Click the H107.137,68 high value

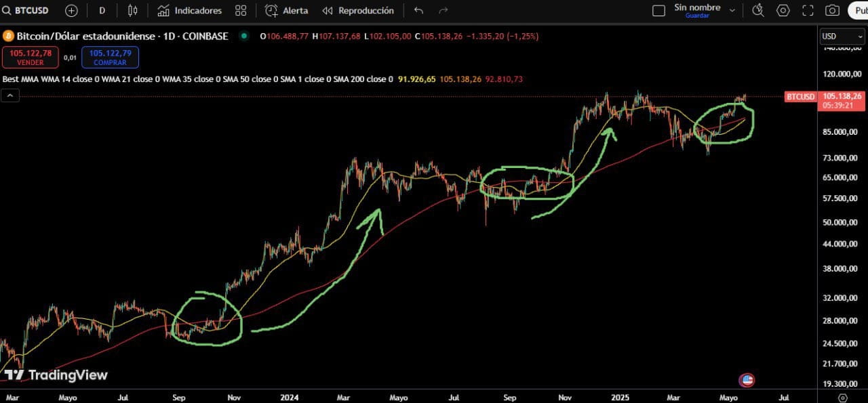337,36
